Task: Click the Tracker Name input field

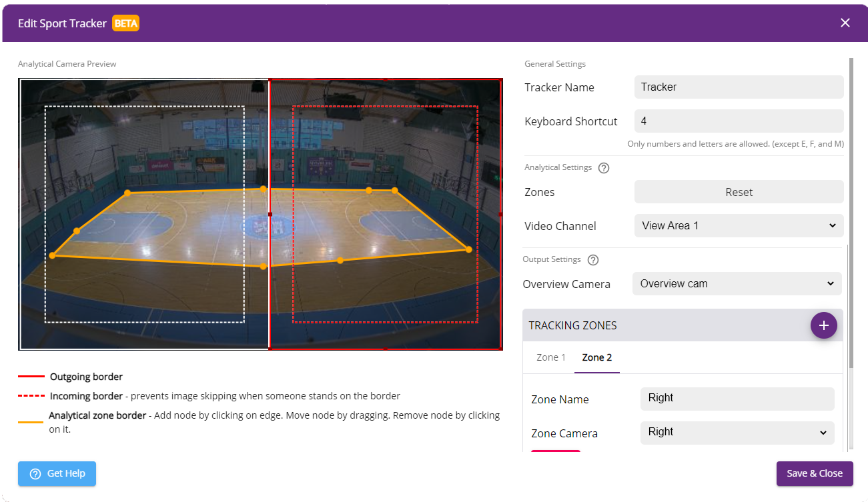Action: pyautogui.click(x=739, y=87)
